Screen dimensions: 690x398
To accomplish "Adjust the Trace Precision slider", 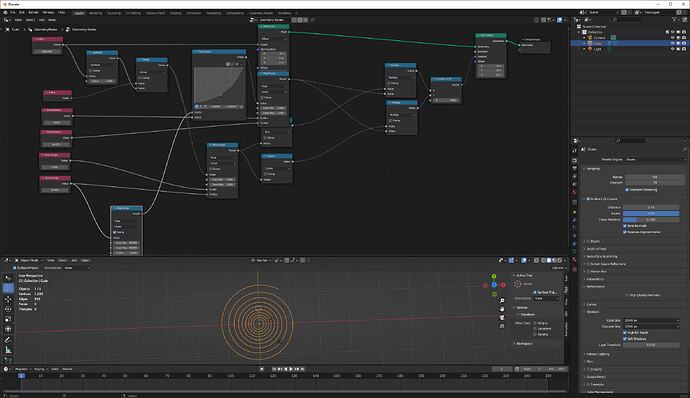I will point(651,219).
